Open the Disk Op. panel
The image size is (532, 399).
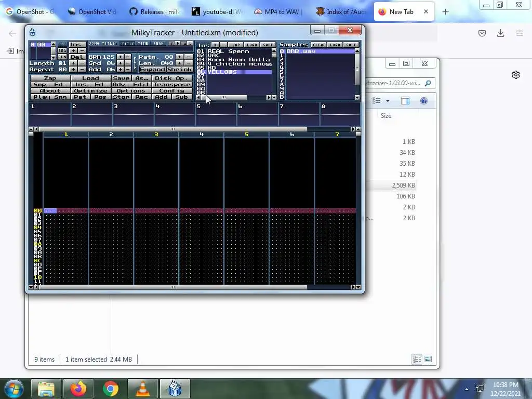(x=172, y=78)
